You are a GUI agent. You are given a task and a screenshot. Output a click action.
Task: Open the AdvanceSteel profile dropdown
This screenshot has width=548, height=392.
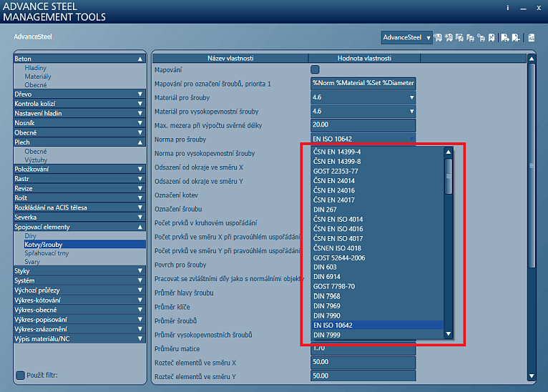click(406, 37)
